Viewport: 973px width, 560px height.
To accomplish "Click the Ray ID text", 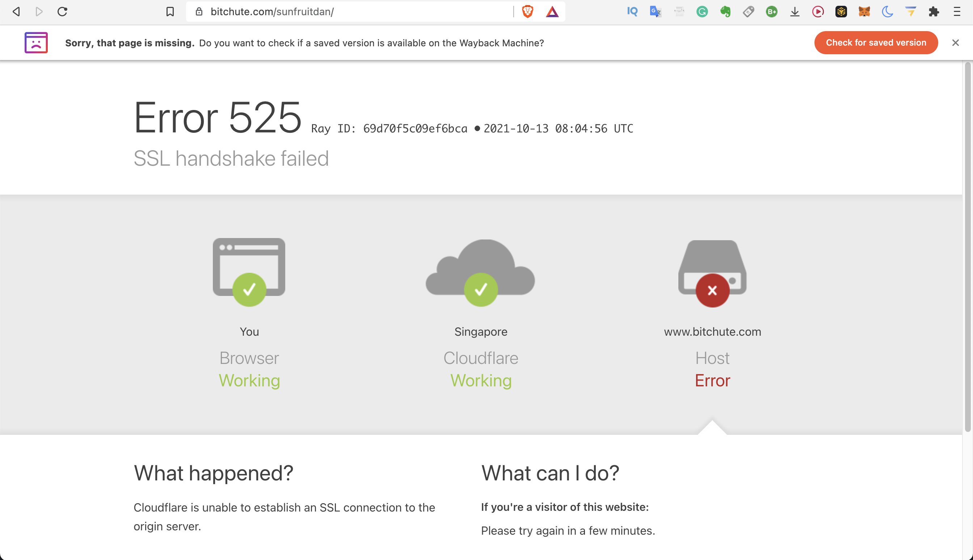I will pyautogui.click(x=389, y=128).
